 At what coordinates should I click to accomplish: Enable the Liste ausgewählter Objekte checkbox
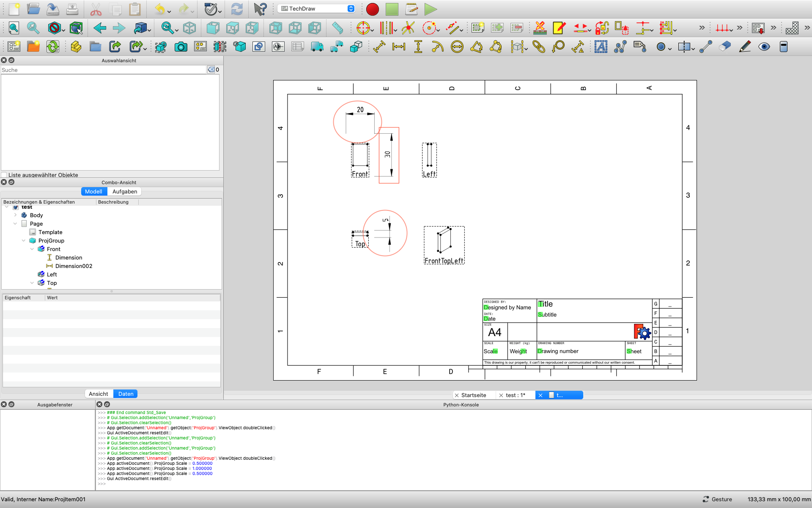click(4, 174)
